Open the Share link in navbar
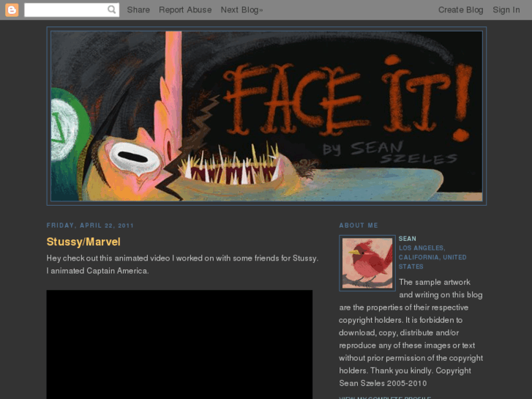 click(x=138, y=10)
